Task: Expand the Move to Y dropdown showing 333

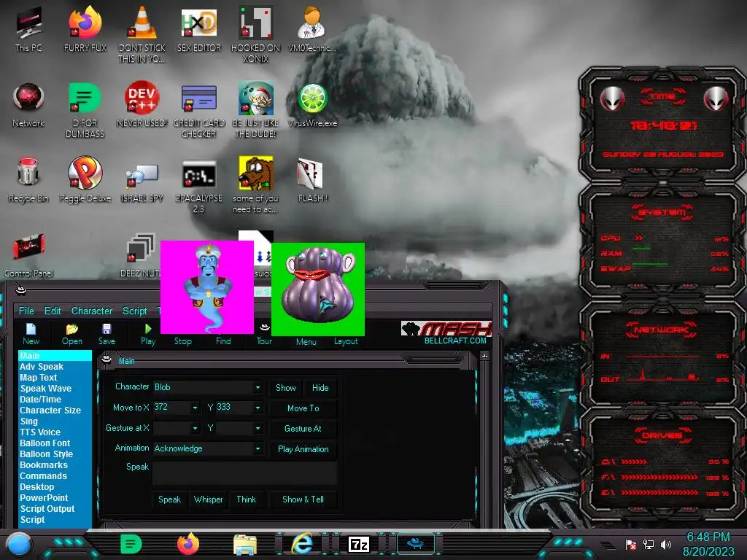Action: pos(258,408)
